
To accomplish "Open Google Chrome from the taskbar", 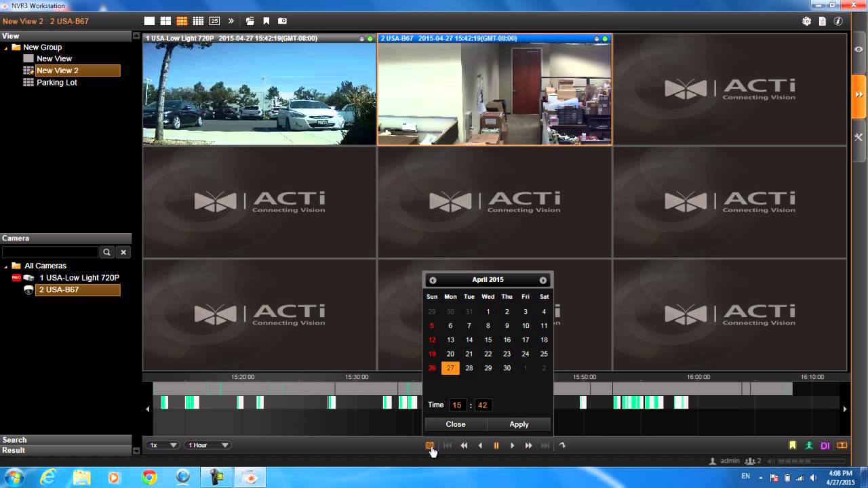I will (x=149, y=477).
